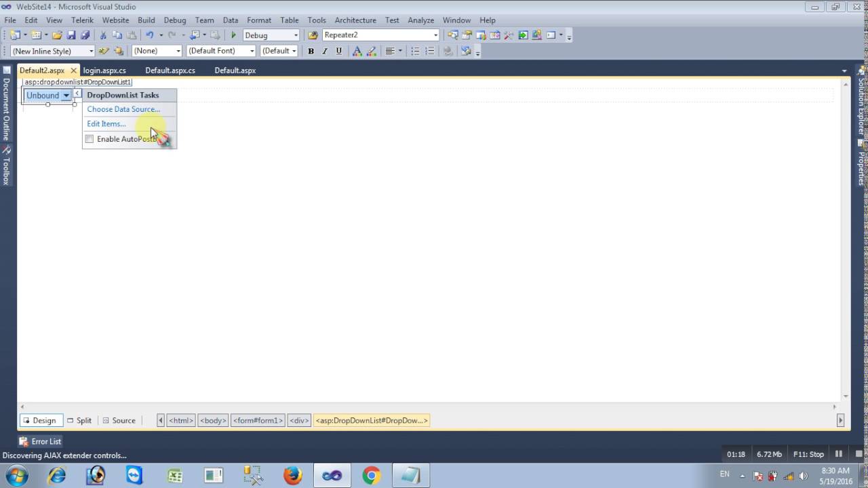Select the <body> tag breadcrumb
Viewport: 868px width, 488px height.
[x=213, y=420]
